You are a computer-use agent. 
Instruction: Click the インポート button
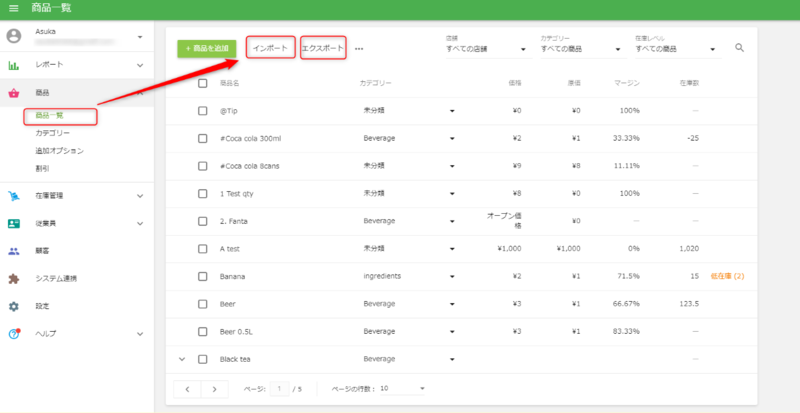[x=270, y=48]
